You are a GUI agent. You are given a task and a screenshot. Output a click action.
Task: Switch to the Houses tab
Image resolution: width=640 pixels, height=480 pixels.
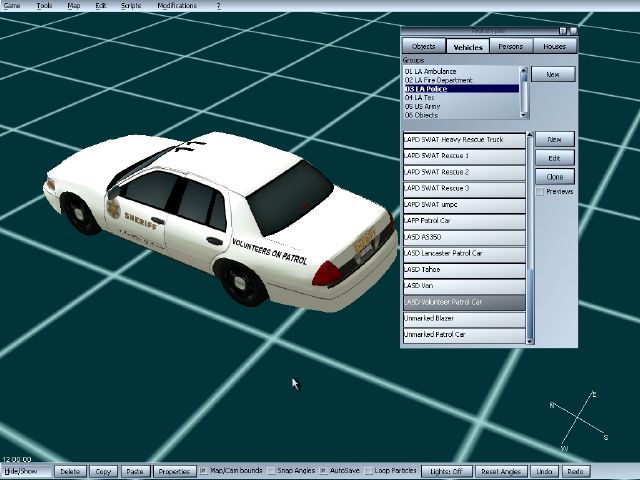(554, 46)
